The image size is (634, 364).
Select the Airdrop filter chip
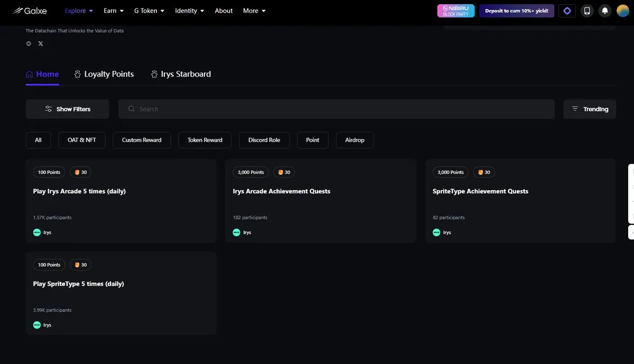[355, 140]
